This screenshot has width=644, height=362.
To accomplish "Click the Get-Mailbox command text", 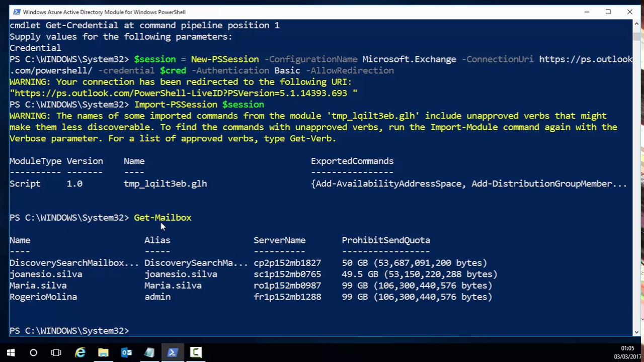I will click(x=162, y=217).
